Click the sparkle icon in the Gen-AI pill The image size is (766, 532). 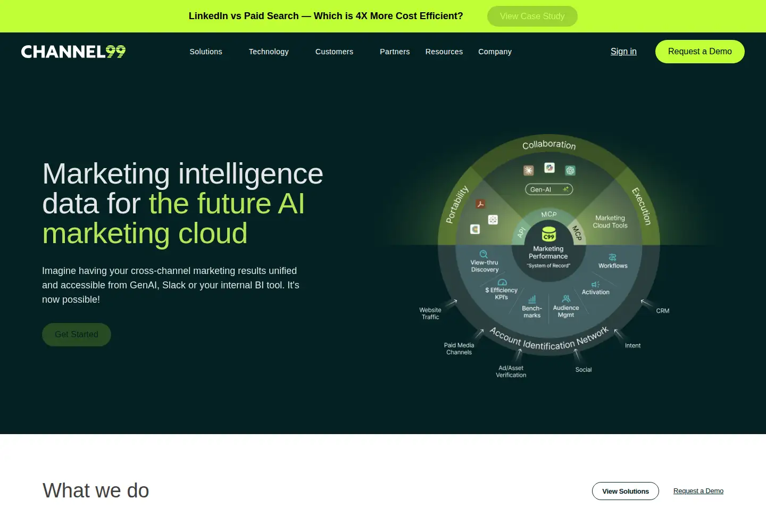click(x=566, y=189)
